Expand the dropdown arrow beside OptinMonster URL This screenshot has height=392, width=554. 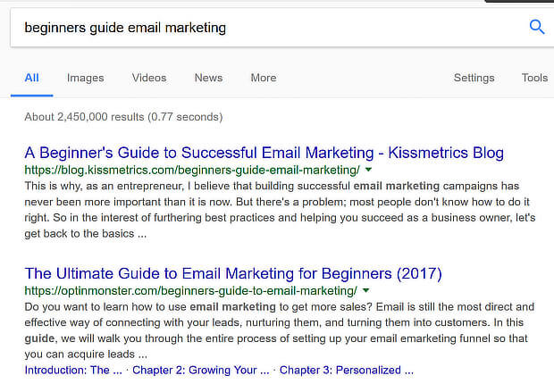coord(366,290)
